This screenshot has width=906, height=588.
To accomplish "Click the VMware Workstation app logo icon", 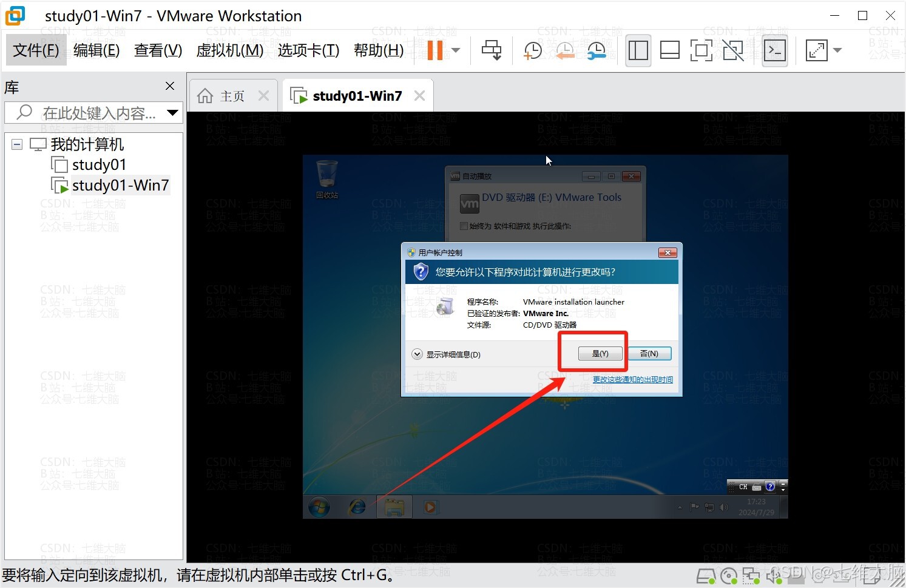I will [15, 16].
